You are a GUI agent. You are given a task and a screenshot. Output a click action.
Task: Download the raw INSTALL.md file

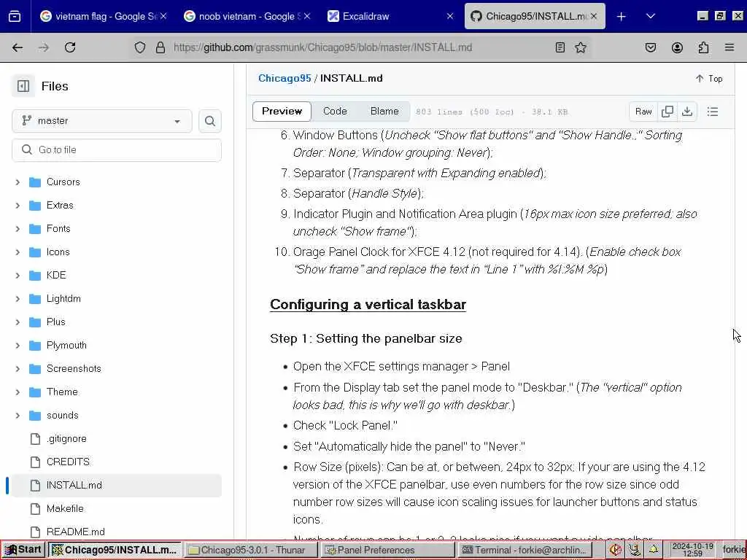click(687, 112)
